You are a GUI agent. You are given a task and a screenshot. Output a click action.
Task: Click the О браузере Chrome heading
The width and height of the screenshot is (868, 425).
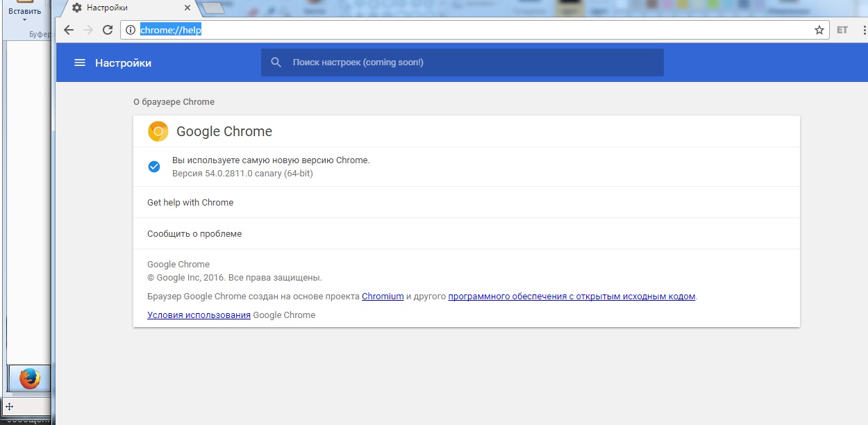tap(174, 102)
